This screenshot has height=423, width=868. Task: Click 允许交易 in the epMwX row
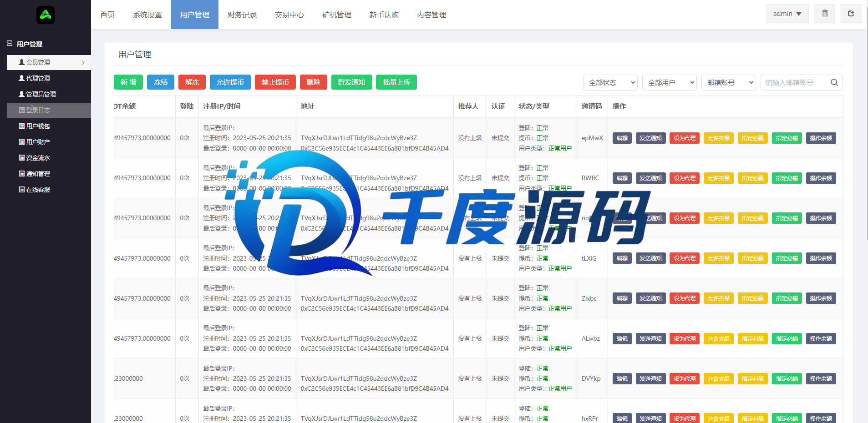(719, 138)
